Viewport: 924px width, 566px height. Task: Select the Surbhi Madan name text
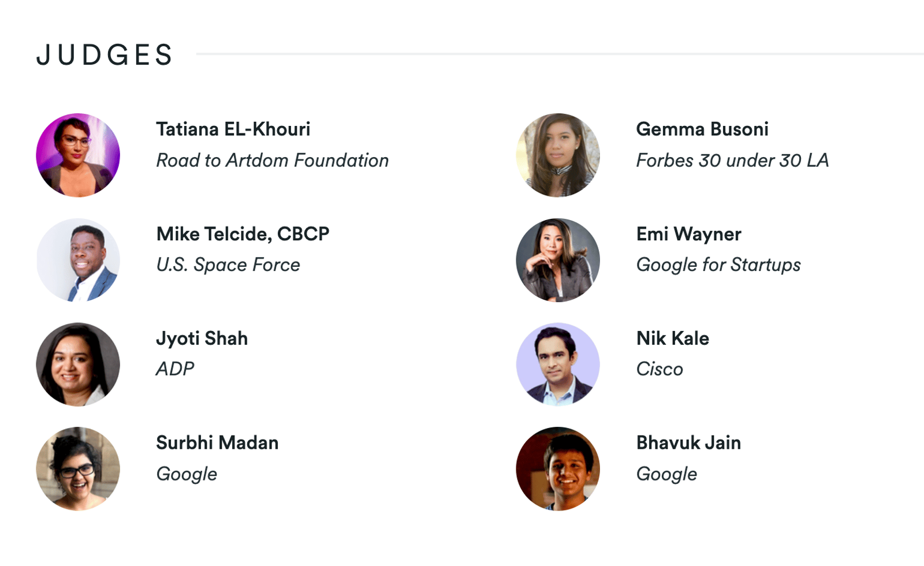point(217,443)
